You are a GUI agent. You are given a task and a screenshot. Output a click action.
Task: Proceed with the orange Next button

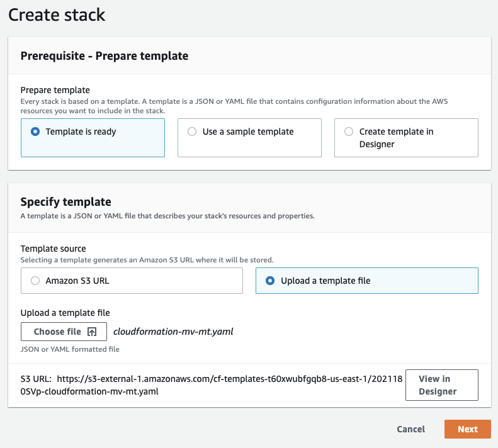[x=467, y=429]
